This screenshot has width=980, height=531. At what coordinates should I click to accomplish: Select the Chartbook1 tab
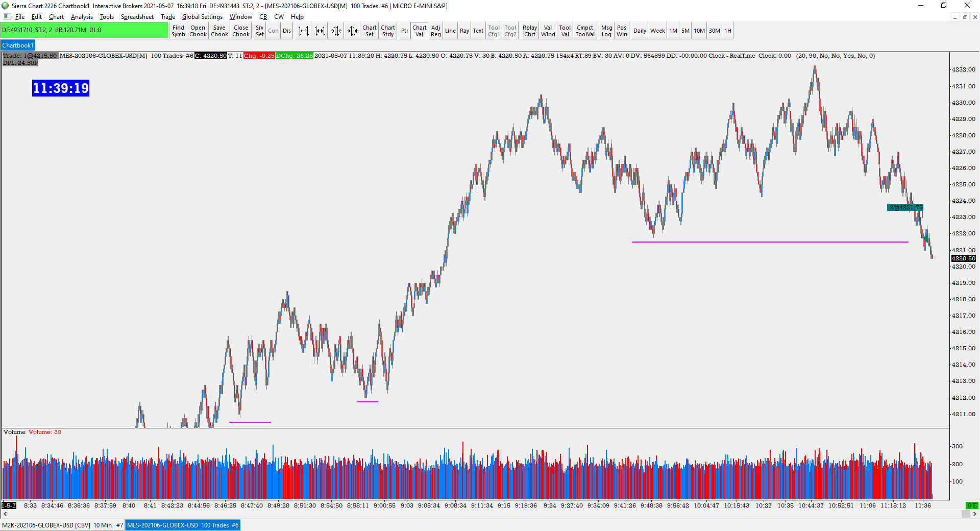18,45
